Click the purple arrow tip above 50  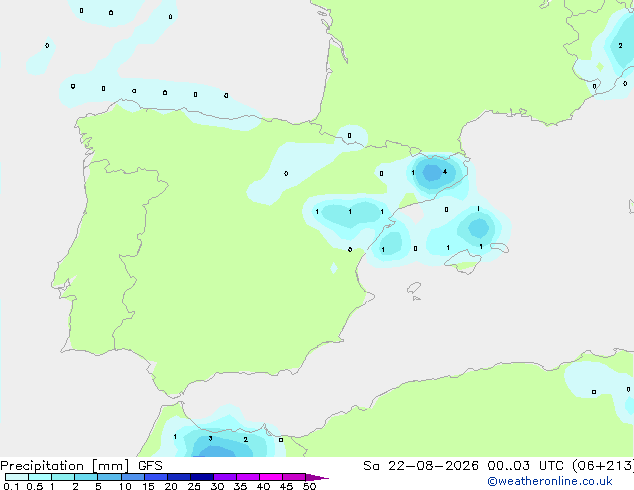click(x=317, y=477)
